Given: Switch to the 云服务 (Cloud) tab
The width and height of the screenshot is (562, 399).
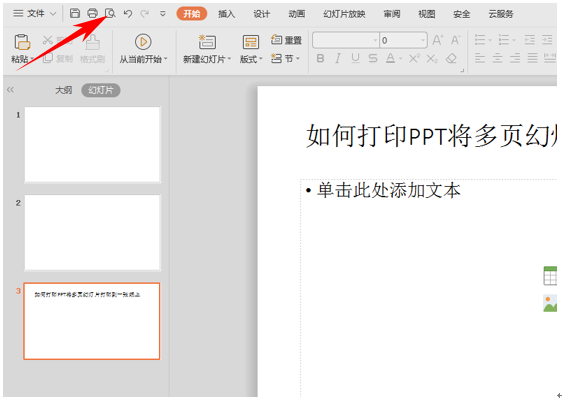Looking at the screenshot, I should tap(501, 14).
